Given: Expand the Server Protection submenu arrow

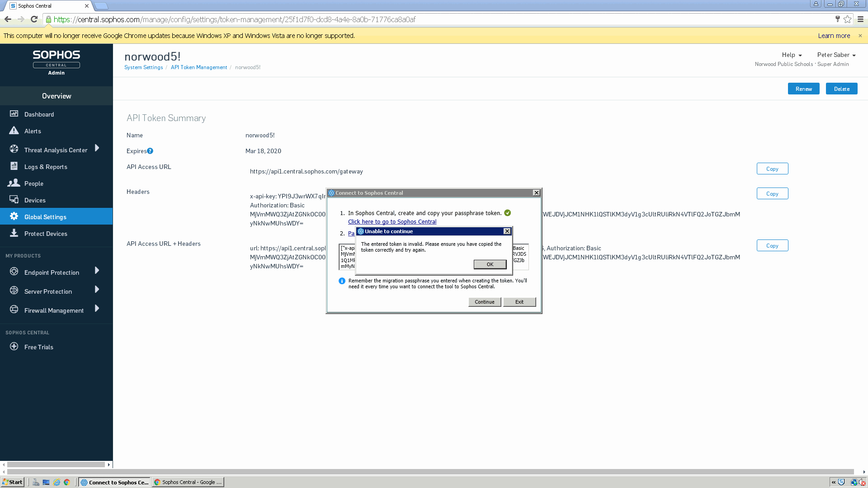Looking at the screenshot, I should click(97, 290).
